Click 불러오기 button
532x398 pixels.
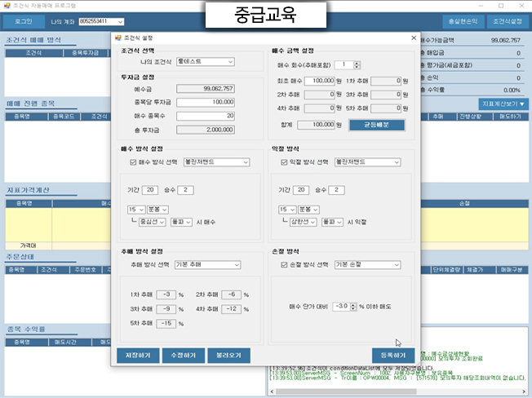pyautogui.click(x=228, y=356)
